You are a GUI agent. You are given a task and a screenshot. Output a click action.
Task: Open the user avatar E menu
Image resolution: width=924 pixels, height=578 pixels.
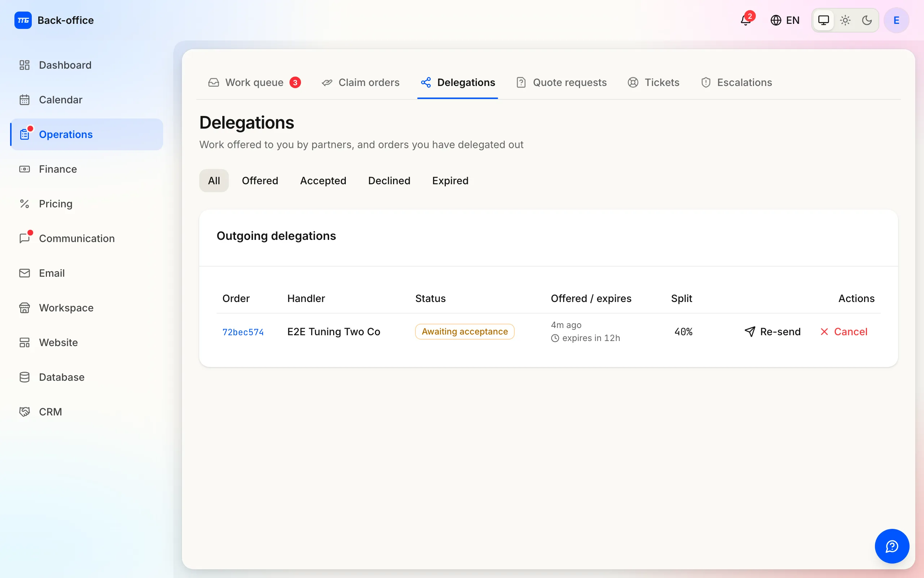[x=896, y=20]
